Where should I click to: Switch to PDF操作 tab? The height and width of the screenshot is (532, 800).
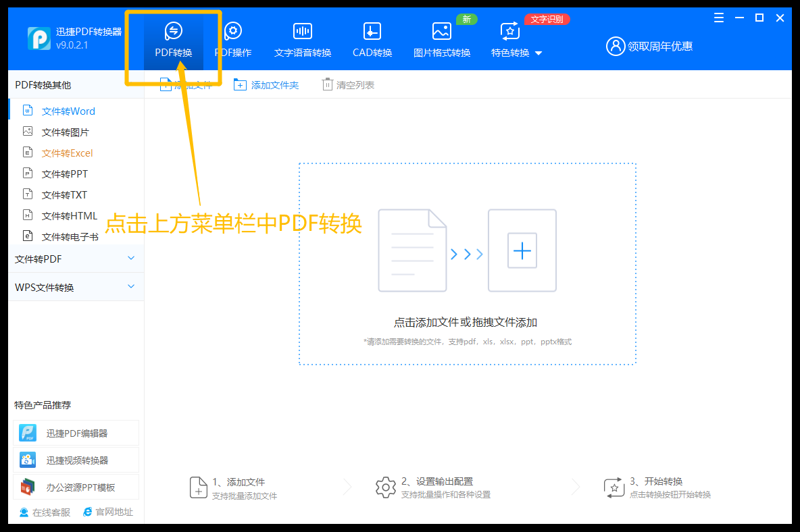pyautogui.click(x=233, y=41)
